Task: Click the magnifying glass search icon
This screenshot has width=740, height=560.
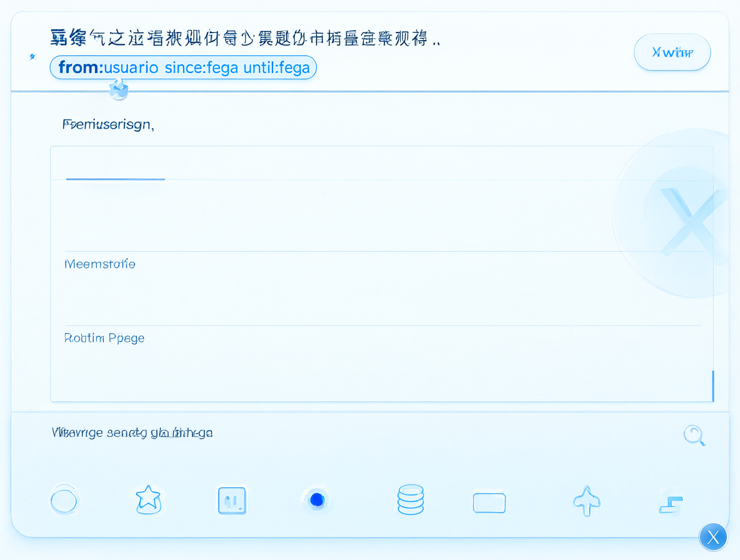Action: click(x=695, y=435)
